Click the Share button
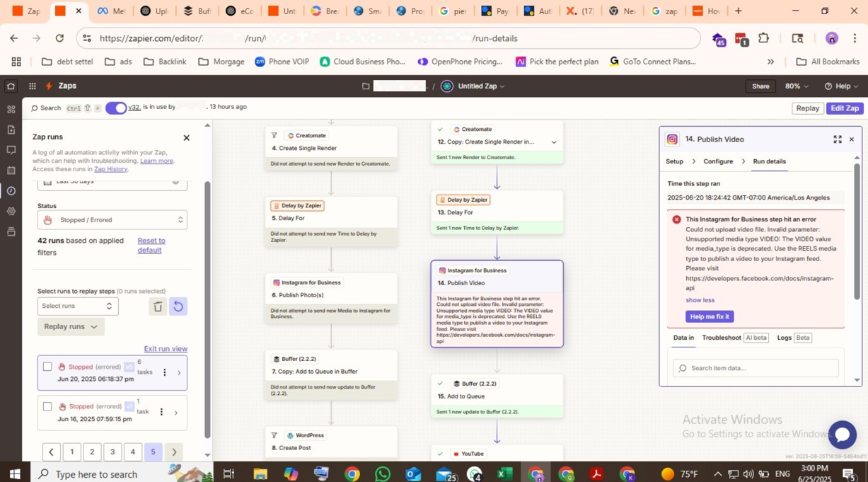The image size is (868, 482). 760,86
